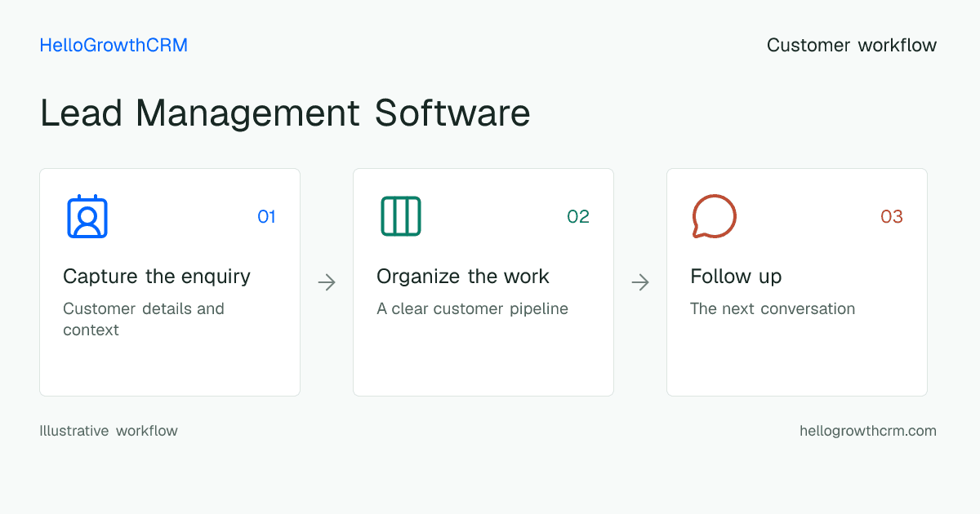Viewport: 980px width, 514px height.
Task: Click the step number 02
Action: [x=578, y=216]
